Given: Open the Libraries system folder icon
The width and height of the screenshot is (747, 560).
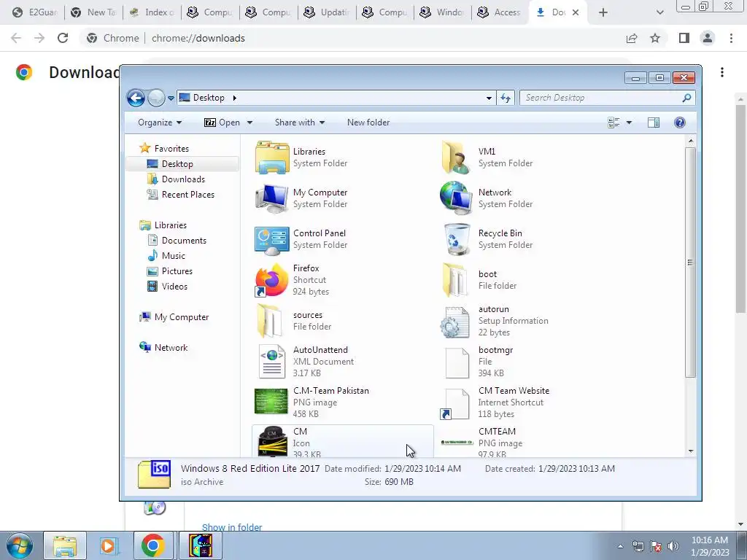Looking at the screenshot, I should click(272, 157).
